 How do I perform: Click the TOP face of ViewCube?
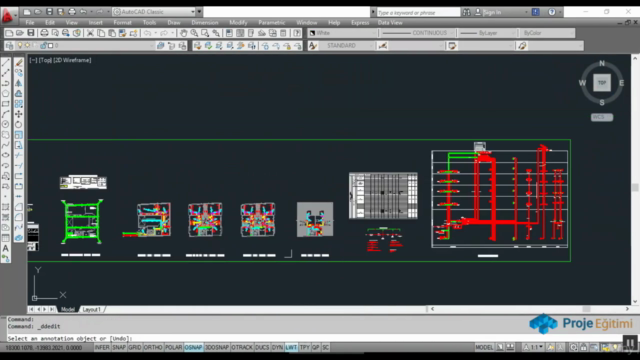coord(602,83)
